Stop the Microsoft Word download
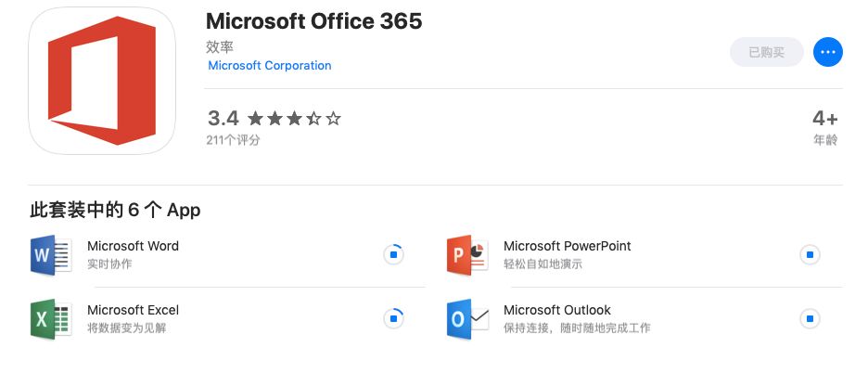Screen dimensions: 868x373 coord(393,255)
